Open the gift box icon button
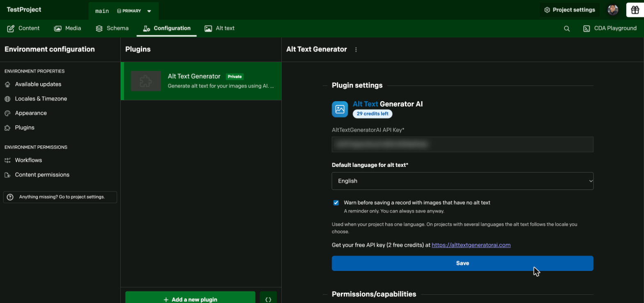Screen dimensions: 644x303 [635, 10]
